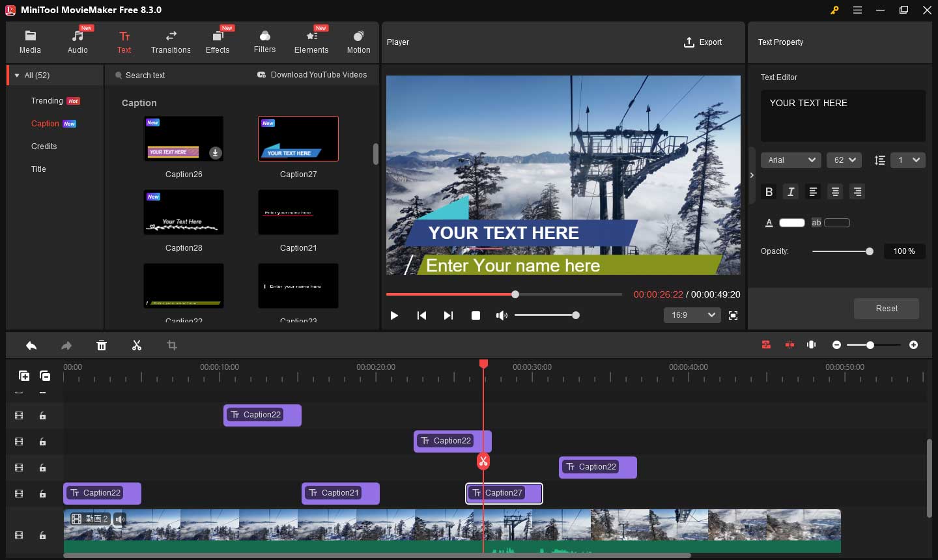Skip to next frame in player
Screen dimensions: 938x560
(448, 315)
